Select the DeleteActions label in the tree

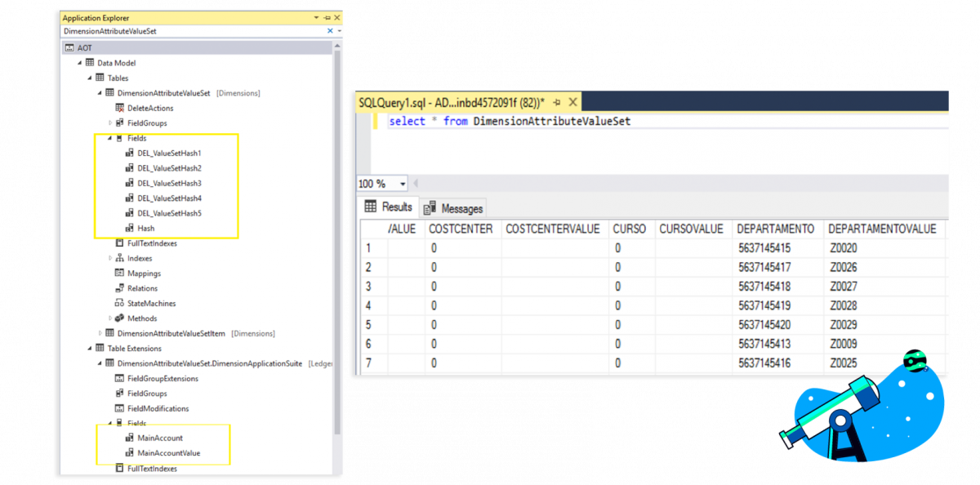click(150, 108)
